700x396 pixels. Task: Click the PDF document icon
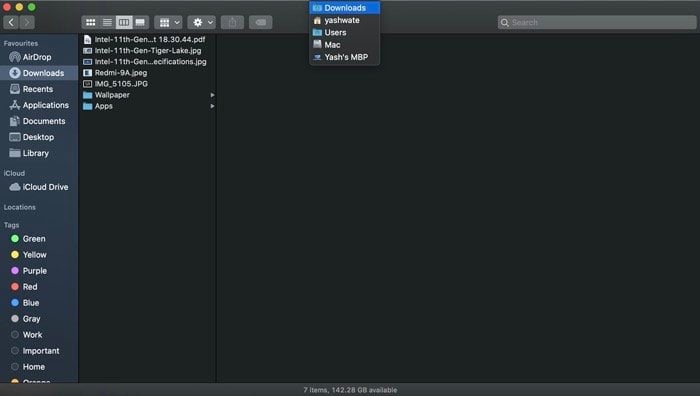pos(88,40)
